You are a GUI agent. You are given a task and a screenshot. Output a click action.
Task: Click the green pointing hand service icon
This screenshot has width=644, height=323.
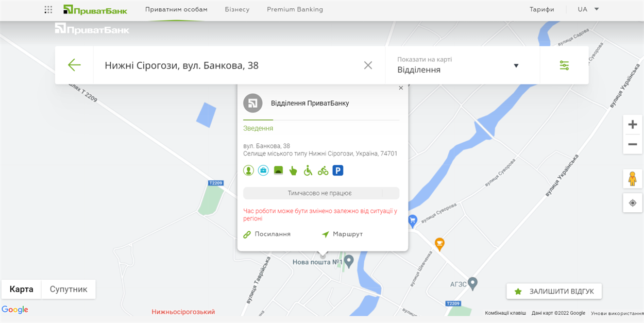click(293, 171)
